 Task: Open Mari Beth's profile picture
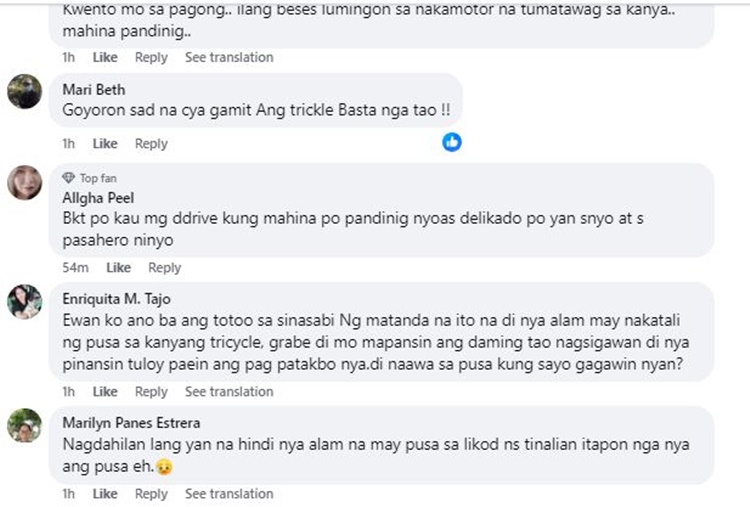pyautogui.click(x=25, y=91)
